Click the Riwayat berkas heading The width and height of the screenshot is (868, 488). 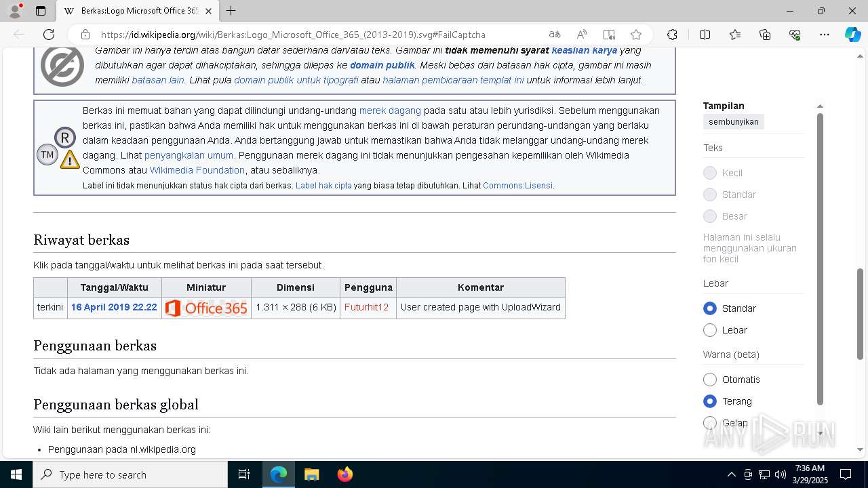click(81, 240)
